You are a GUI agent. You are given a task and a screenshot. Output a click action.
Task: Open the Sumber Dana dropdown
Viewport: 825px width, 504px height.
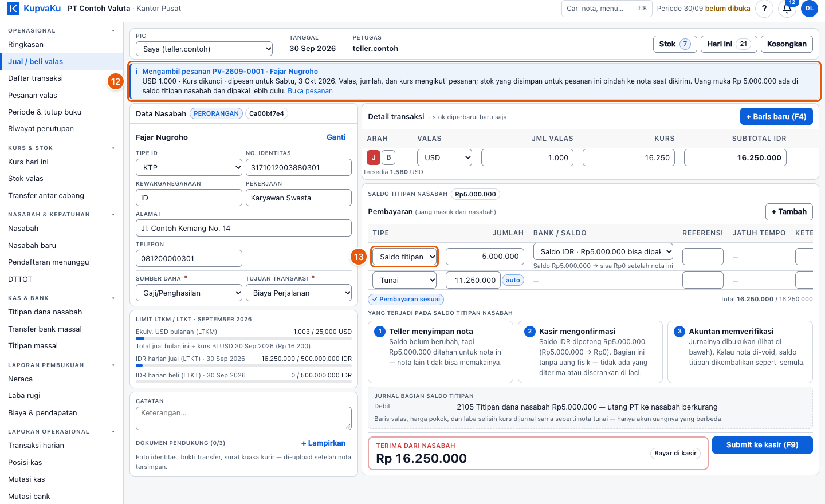(x=189, y=293)
